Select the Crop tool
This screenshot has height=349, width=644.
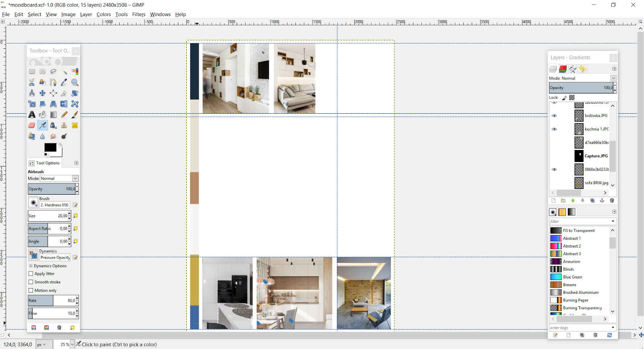(64, 93)
